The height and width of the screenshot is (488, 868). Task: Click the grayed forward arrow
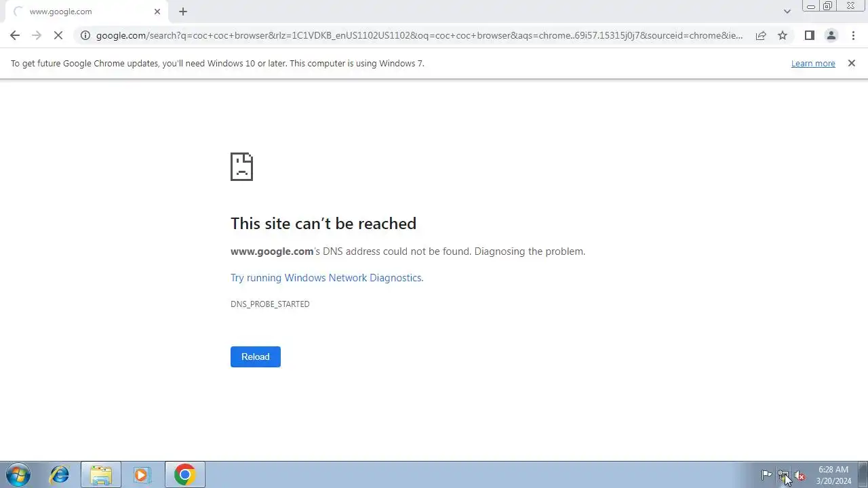(37, 35)
